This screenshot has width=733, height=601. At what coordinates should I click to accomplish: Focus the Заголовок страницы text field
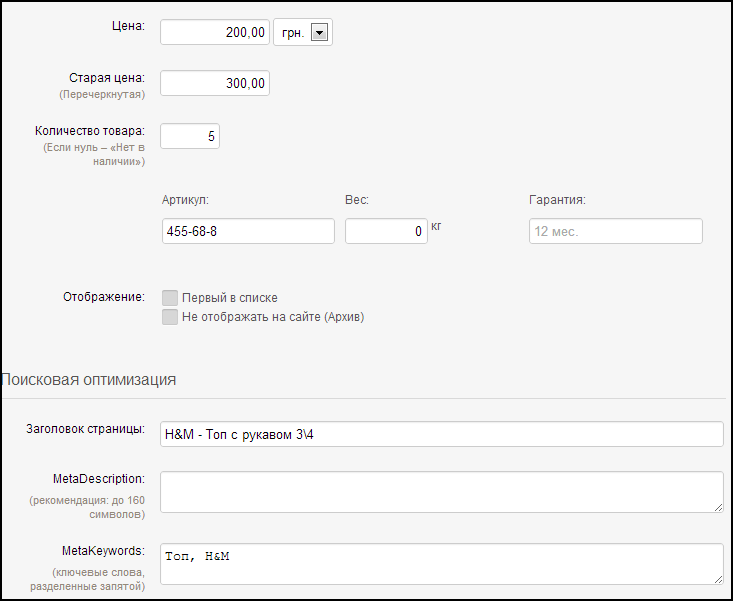442,434
